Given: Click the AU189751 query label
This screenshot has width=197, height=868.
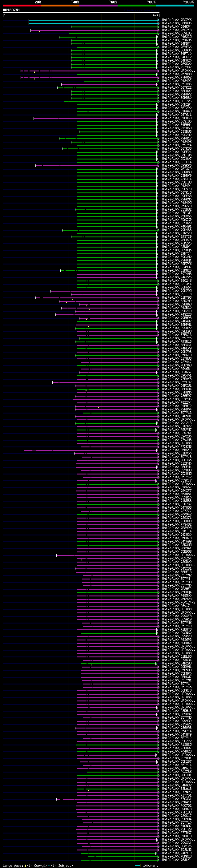Looking at the screenshot, I should [11, 10].
